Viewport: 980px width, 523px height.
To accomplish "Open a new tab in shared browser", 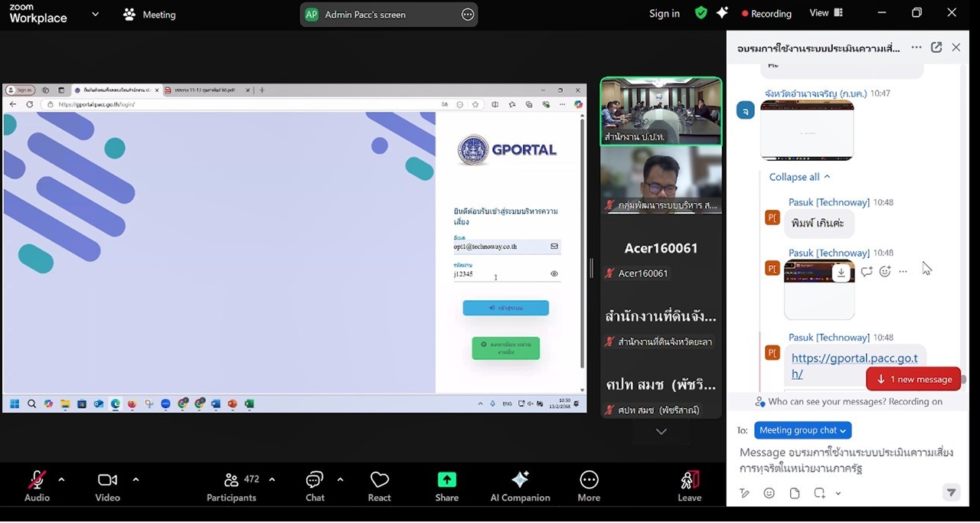I will [262, 90].
